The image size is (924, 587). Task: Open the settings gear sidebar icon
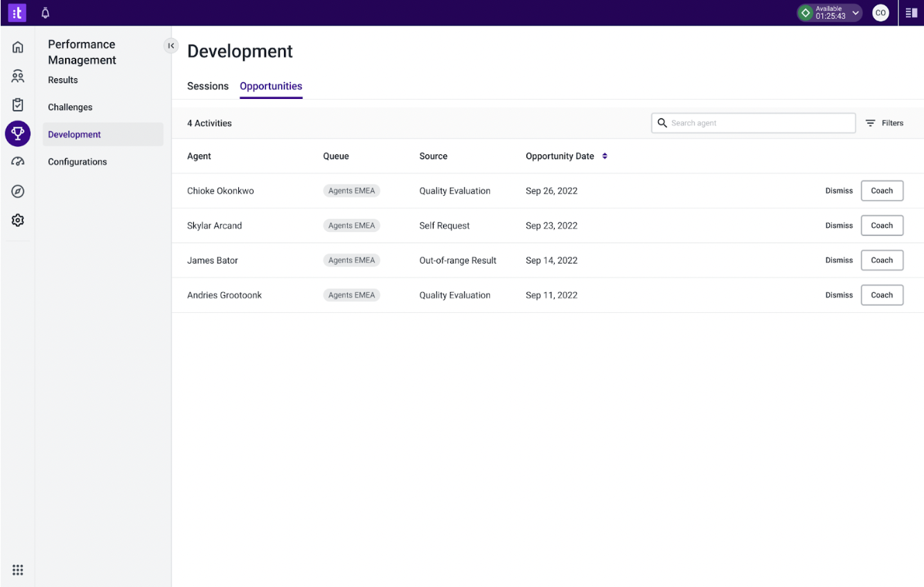tap(18, 220)
